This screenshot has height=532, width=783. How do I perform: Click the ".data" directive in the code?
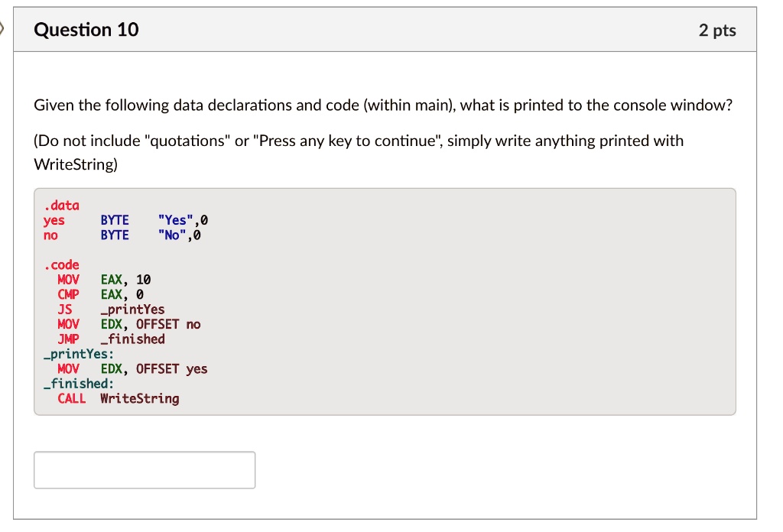[61, 205]
